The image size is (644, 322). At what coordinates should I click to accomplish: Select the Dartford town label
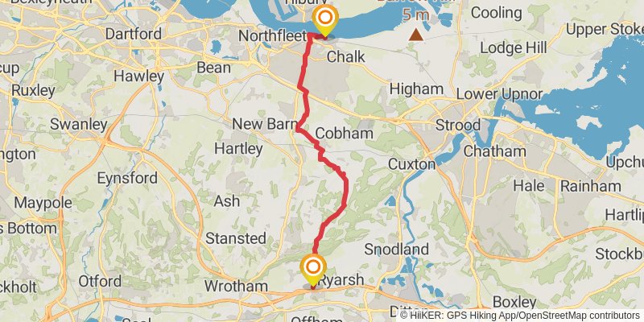[x=134, y=34]
